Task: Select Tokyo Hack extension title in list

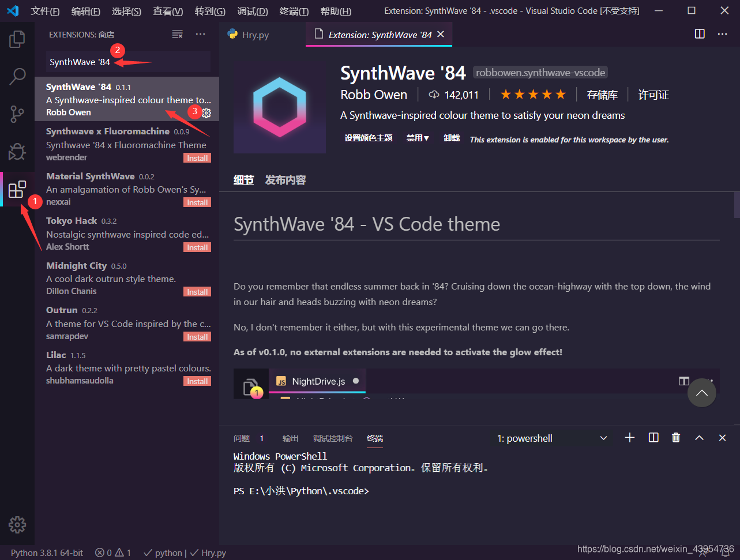Action: [72, 221]
